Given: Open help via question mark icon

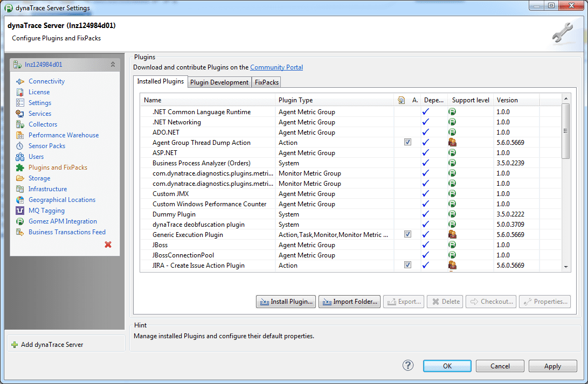Looking at the screenshot, I should (x=408, y=365).
